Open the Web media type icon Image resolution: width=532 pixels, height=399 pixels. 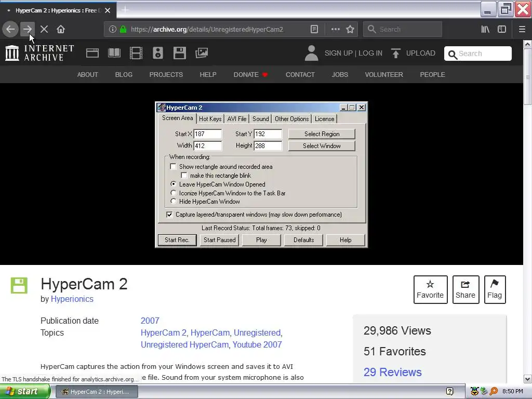click(x=92, y=53)
